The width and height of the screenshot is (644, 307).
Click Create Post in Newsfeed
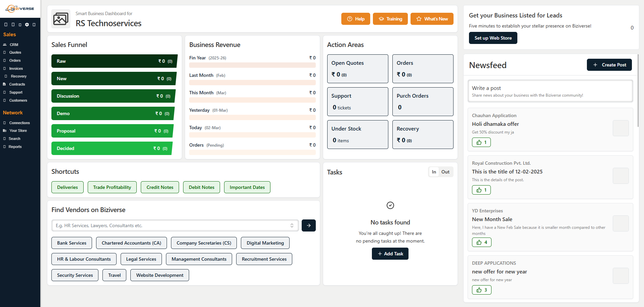click(609, 65)
